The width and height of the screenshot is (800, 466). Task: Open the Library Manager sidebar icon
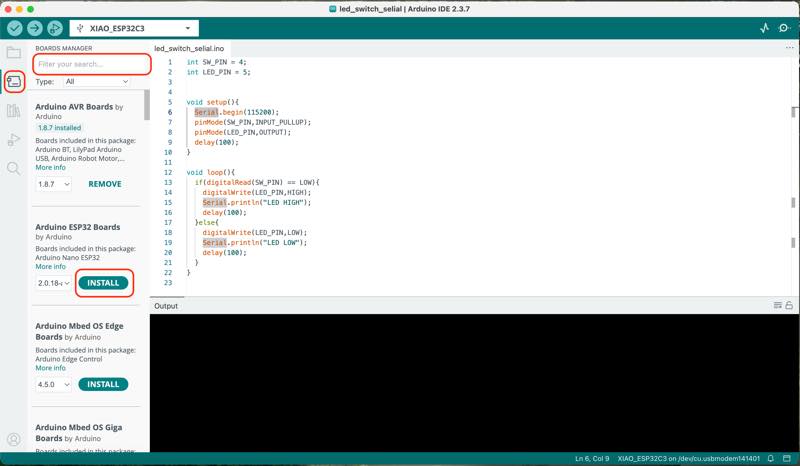coord(14,110)
